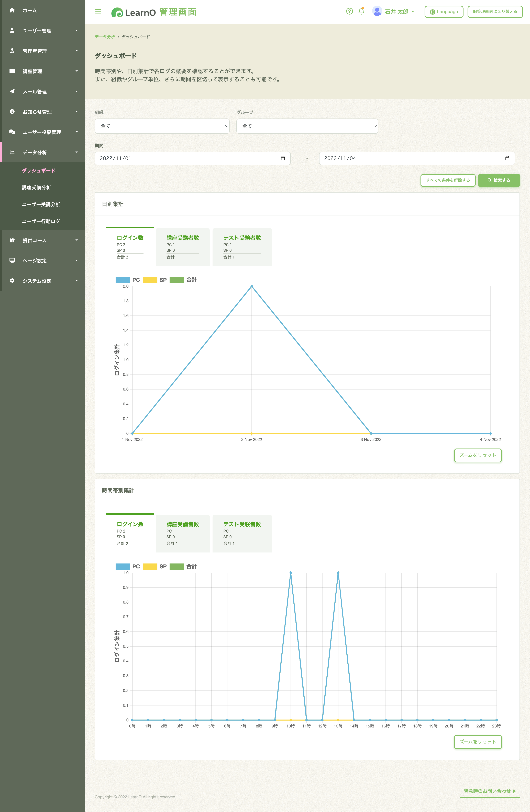The width and height of the screenshot is (530, 812).
Task: Open ユーザー行動ログ in sidebar
Action: click(41, 221)
